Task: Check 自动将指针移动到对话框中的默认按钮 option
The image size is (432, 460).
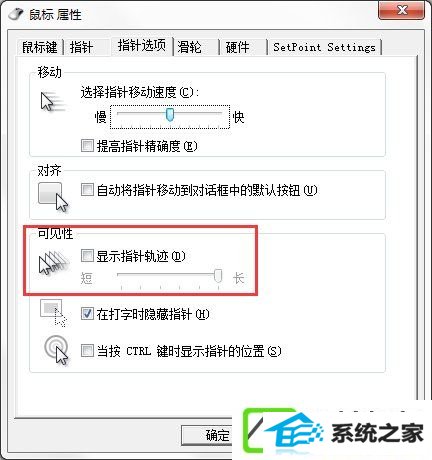Action: [87, 190]
